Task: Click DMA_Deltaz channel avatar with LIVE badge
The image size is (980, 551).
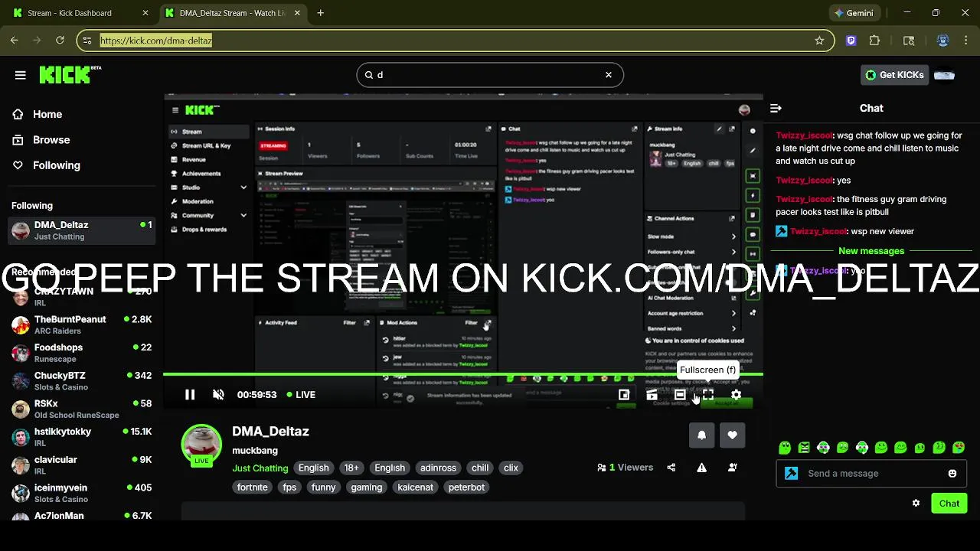Action: coord(201,444)
